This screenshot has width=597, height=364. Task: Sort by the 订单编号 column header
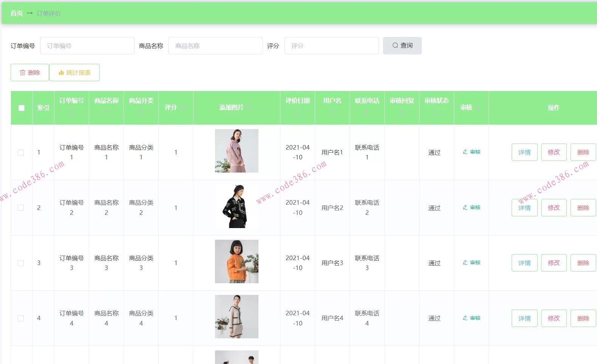pos(71,107)
